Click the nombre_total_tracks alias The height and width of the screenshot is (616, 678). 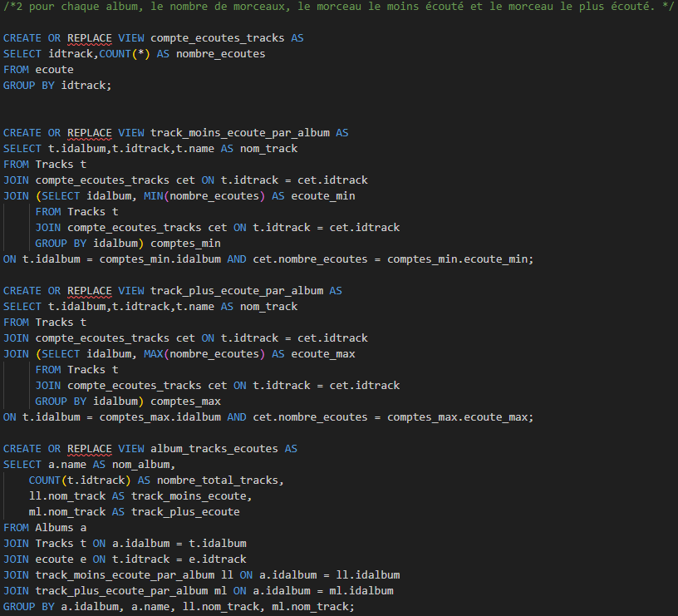coord(220,480)
